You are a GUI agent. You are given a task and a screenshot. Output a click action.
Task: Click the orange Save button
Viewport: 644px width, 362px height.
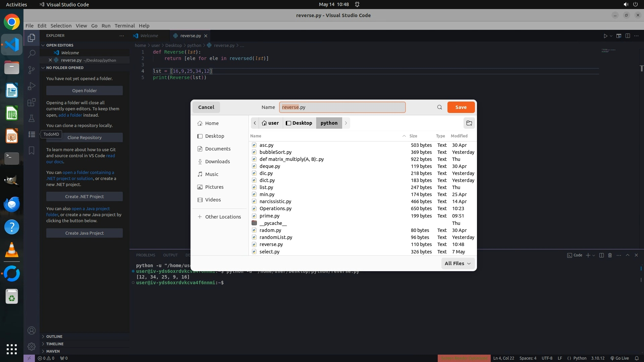click(461, 107)
